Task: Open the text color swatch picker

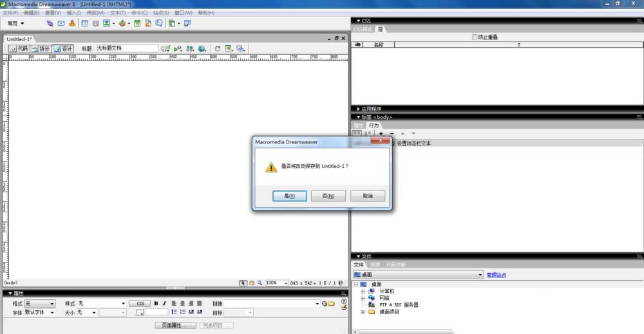Action: click(140, 313)
